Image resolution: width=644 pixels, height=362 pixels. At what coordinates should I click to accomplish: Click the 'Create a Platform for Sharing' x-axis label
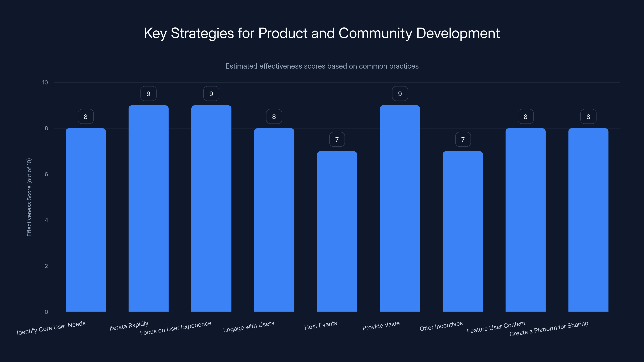pyautogui.click(x=549, y=329)
